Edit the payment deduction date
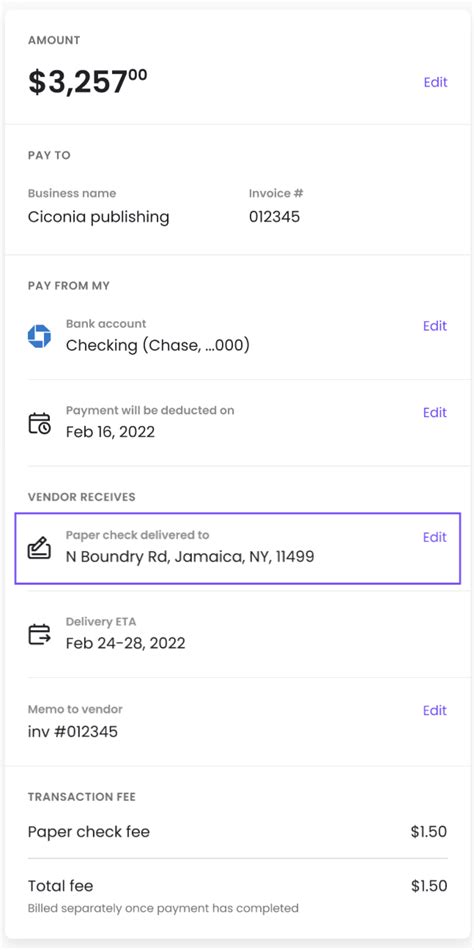Image resolution: width=474 pixels, height=950 pixels. (435, 413)
